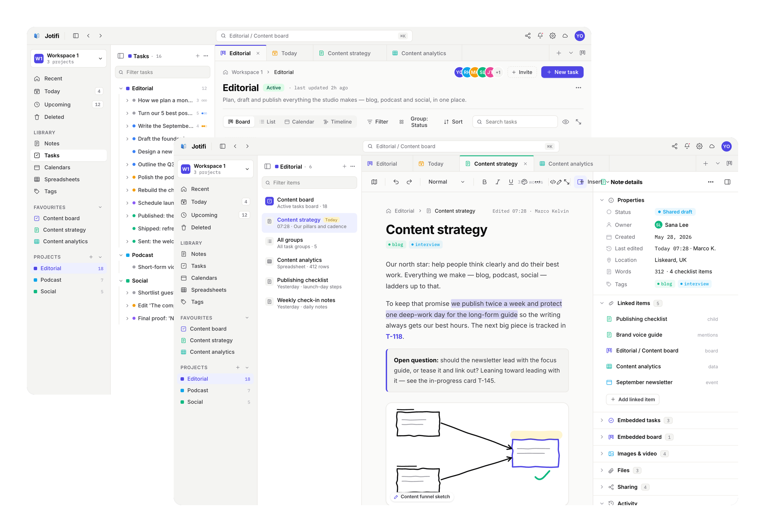This screenshot has height=532, width=765.
Task: Toggle sidebar in the front window header
Action: (222, 146)
